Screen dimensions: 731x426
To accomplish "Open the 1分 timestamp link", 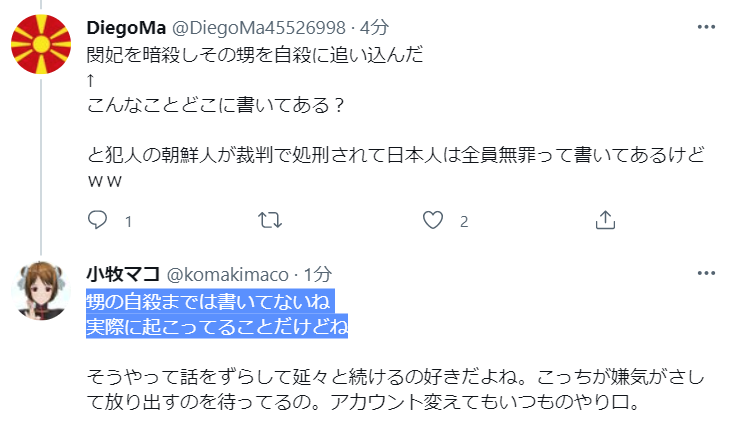I will (x=317, y=274).
